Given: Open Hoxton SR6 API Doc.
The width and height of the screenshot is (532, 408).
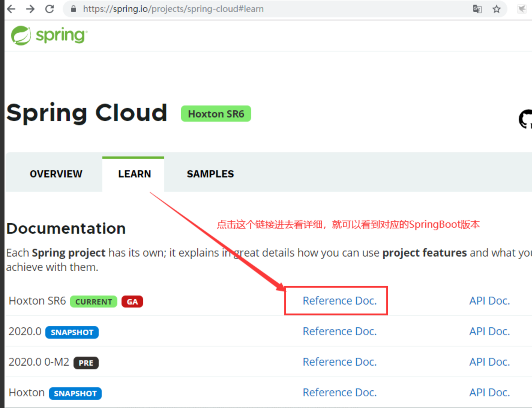Looking at the screenshot, I should point(490,301).
